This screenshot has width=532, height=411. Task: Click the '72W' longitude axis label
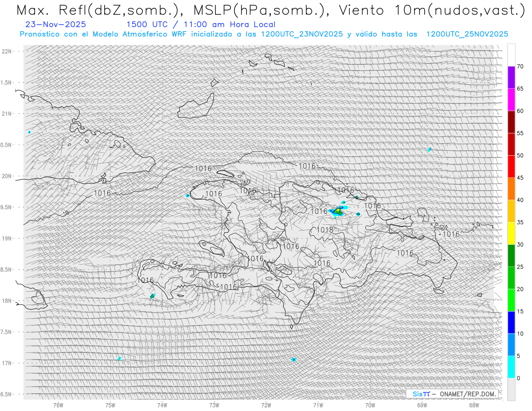[x=266, y=405]
